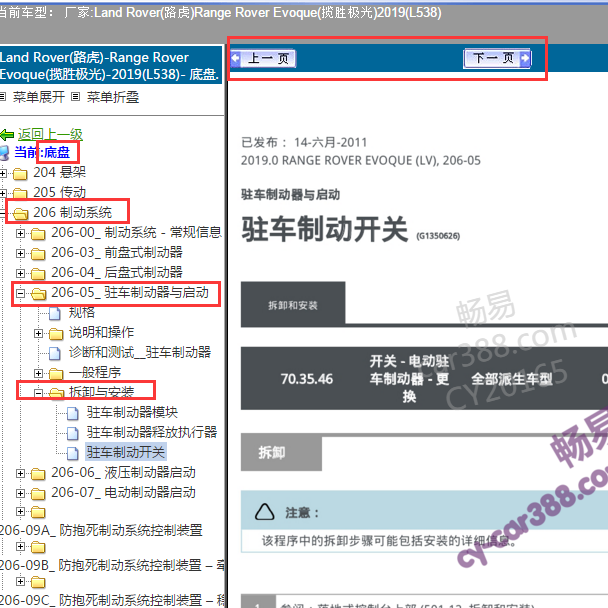Collapse the 拆卸与安装 node
The width and height of the screenshot is (608, 608).
[38, 393]
